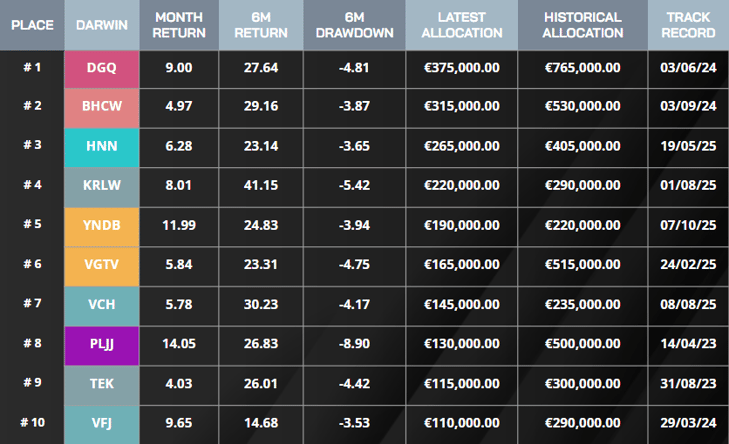Click the purple PLJJ ticker
This screenshot has width=729, height=444.
point(101,345)
